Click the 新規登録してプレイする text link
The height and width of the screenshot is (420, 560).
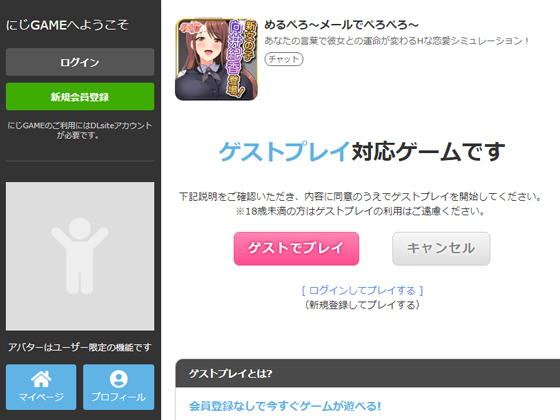[362, 305]
